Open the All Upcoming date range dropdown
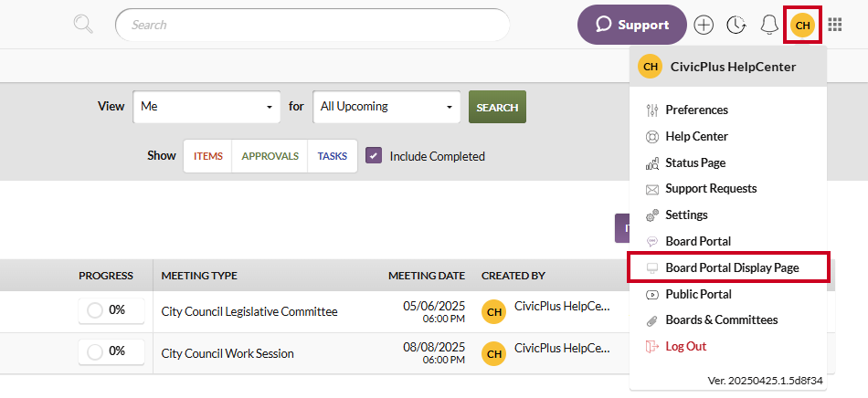Viewport: 868px width, 398px height. (x=386, y=107)
